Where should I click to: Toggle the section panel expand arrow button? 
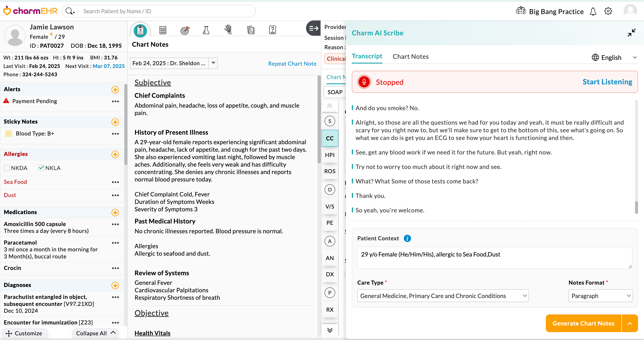[x=313, y=28]
